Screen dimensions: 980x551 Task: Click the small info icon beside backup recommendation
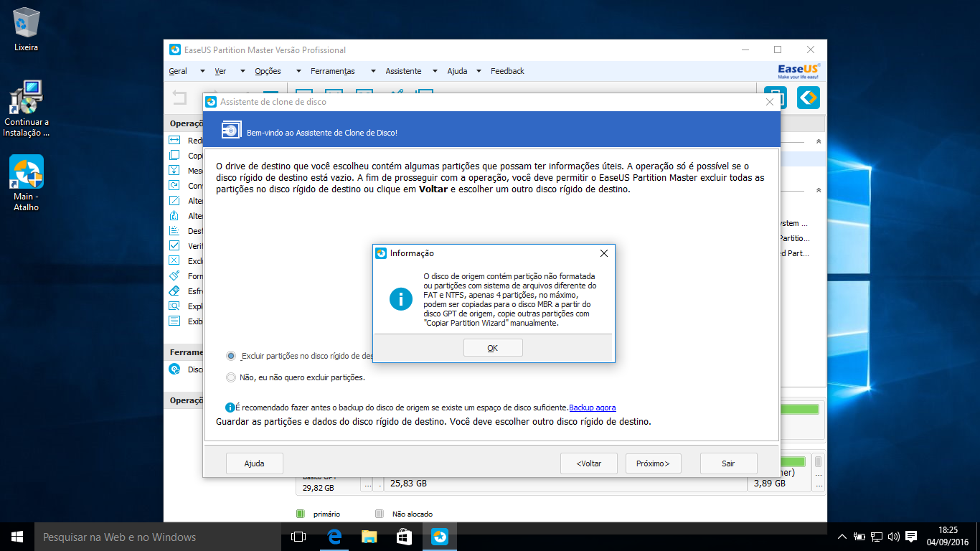click(230, 408)
